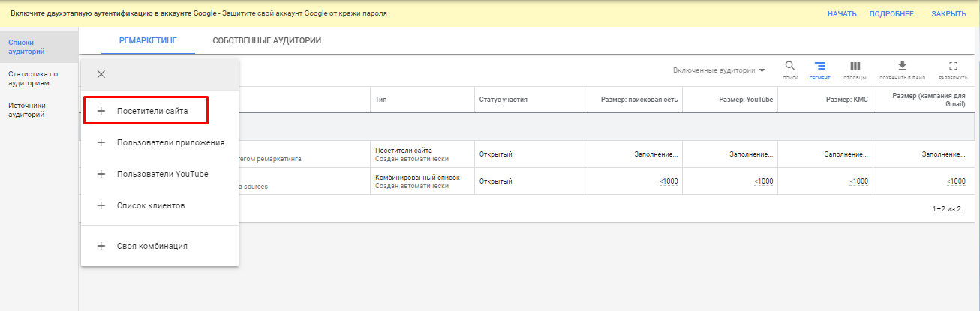Click ПОДРОБНЕЕ link in the banner

point(894,14)
